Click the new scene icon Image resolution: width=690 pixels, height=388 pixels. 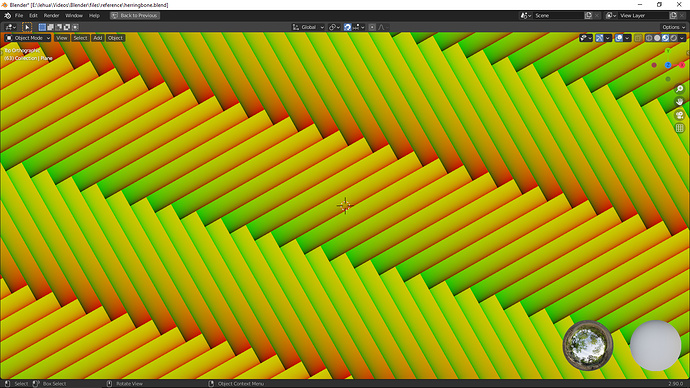click(588, 15)
